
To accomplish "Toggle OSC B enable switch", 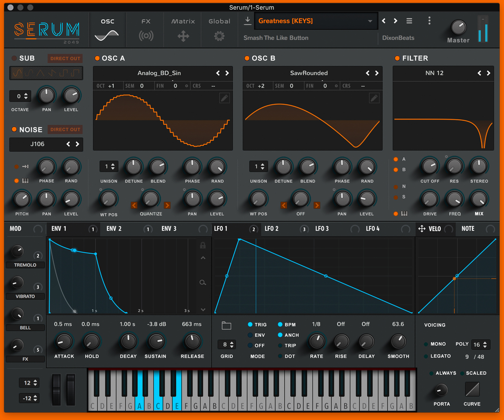I will 247,58.
